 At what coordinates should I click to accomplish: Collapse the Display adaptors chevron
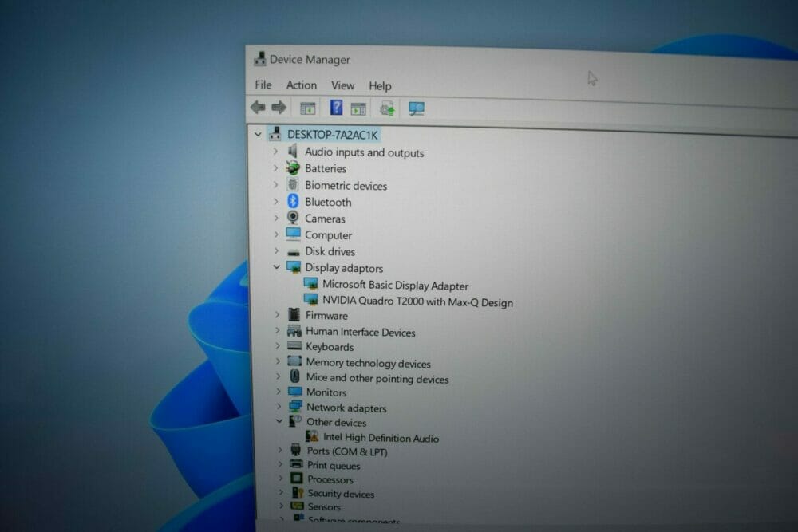(x=276, y=266)
